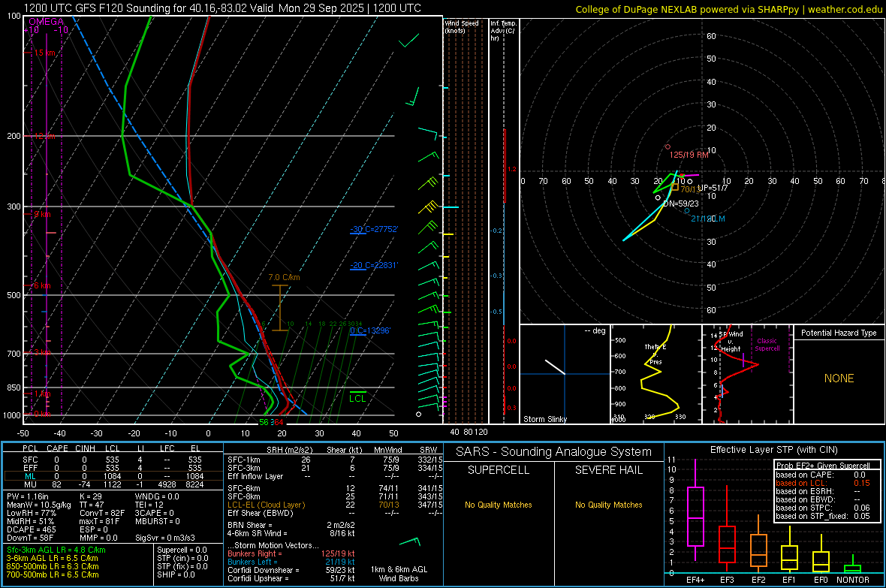
Task: Click the DCAPE = 465 value
Action: (x=32, y=529)
